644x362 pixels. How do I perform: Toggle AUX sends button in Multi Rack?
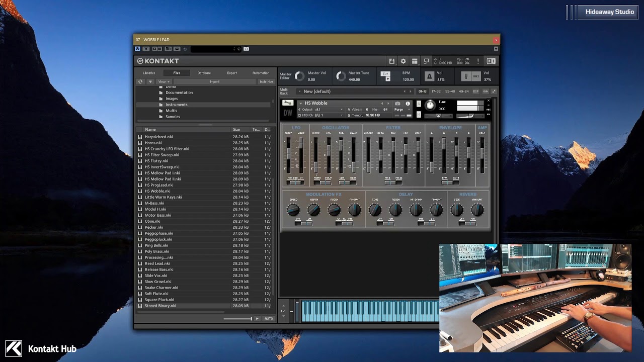point(486,92)
